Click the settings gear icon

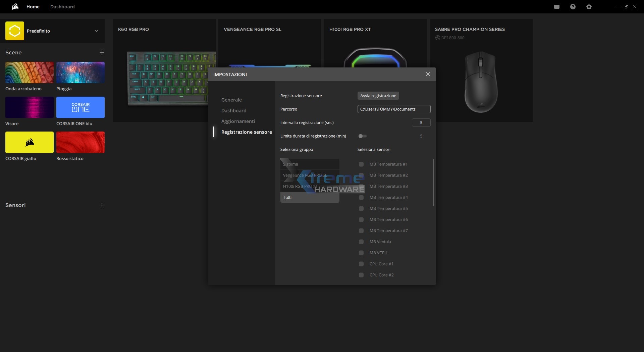click(589, 7)
